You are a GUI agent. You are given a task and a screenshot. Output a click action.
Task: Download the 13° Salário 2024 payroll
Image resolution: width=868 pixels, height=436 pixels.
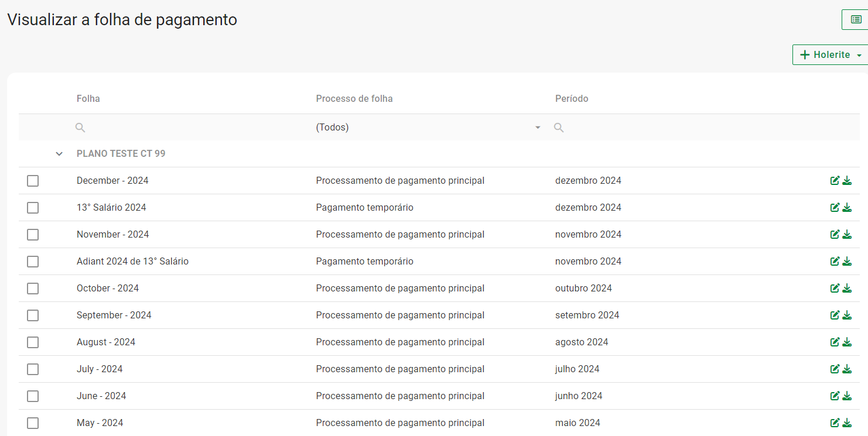pyautogui.click(x=847, y=208)
